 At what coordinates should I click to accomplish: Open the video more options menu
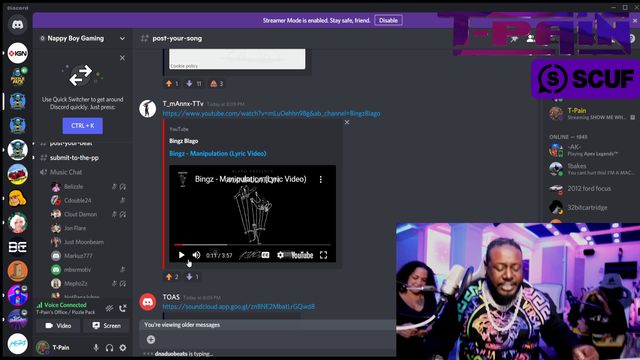point(321,179)
